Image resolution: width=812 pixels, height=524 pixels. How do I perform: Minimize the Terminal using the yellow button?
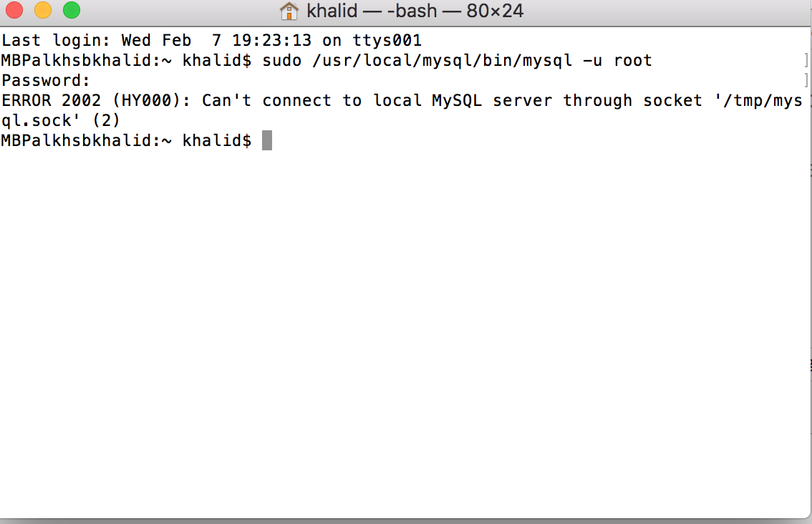[x=42, y=11]
